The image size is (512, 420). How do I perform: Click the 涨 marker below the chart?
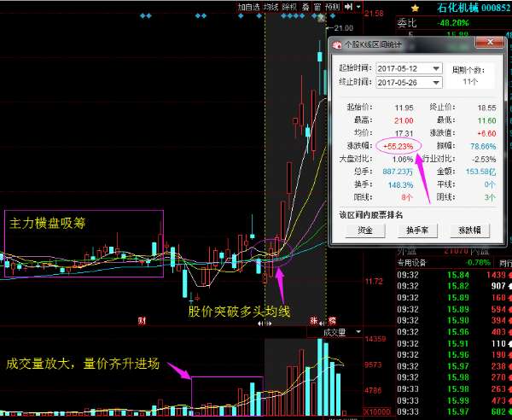315,321
